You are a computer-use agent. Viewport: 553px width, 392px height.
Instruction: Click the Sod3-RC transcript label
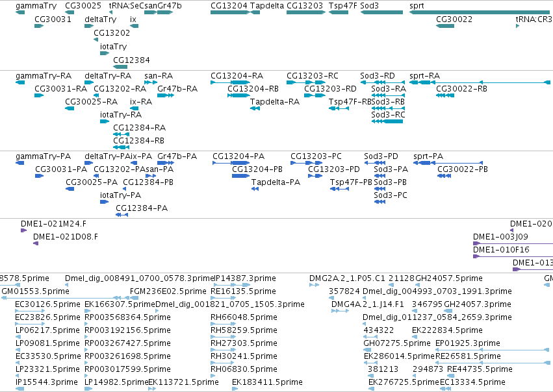point(389,115)
